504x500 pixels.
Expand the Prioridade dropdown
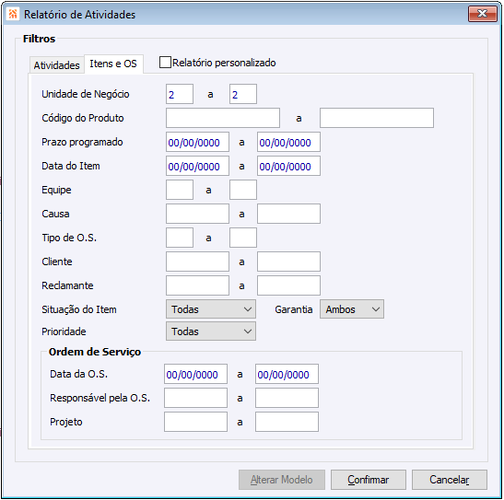tap(211, 331)
